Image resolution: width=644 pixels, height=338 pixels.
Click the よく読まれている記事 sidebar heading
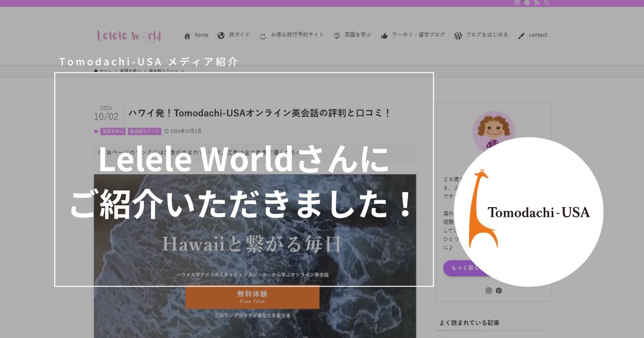[x=470, y=323]
